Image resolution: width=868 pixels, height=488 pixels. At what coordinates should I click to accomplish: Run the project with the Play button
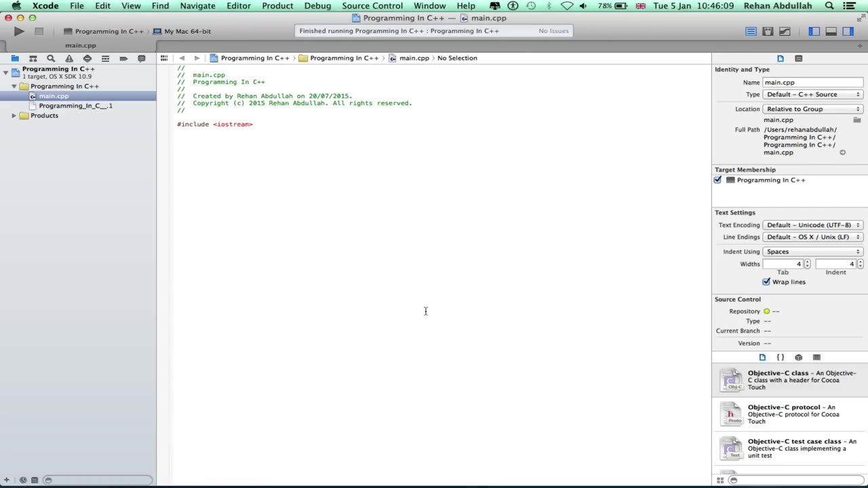[19, 31]
